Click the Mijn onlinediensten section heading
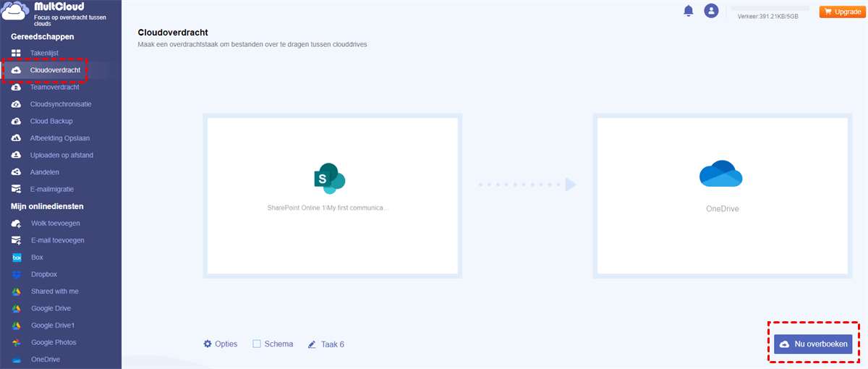868x369 pixels. [x=48, y=206]
